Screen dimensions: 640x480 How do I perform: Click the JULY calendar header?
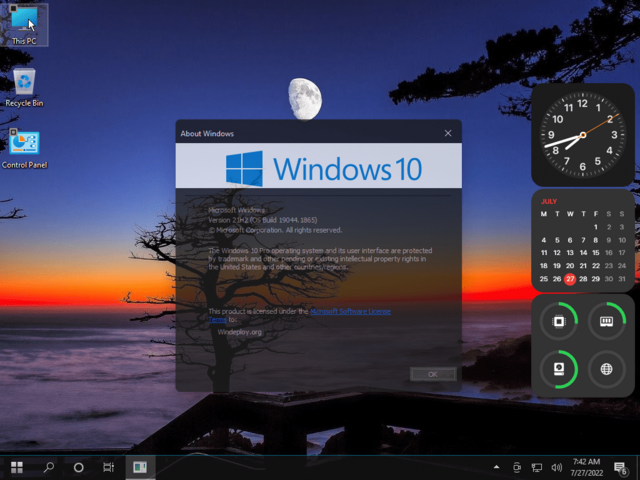tap(549, 201)
